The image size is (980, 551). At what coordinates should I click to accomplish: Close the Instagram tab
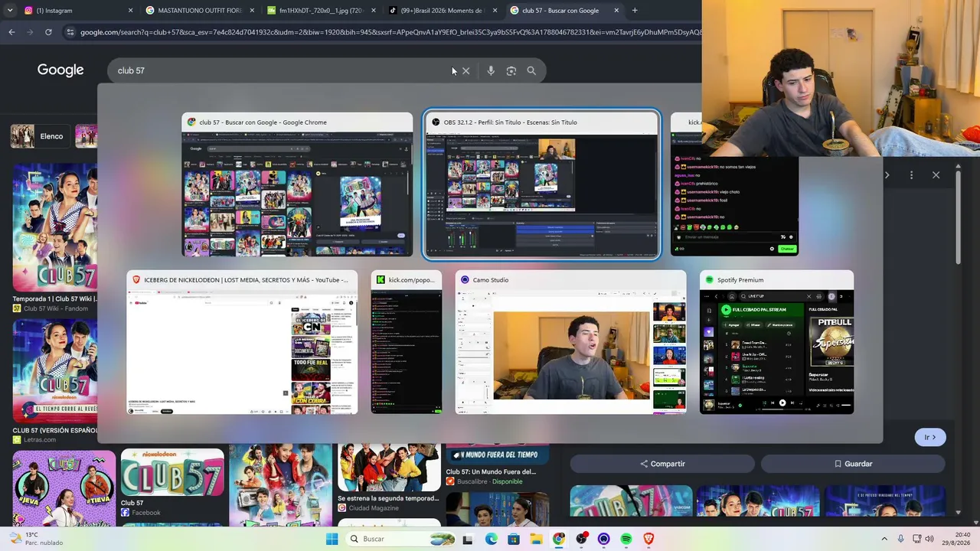coord(130,11)
